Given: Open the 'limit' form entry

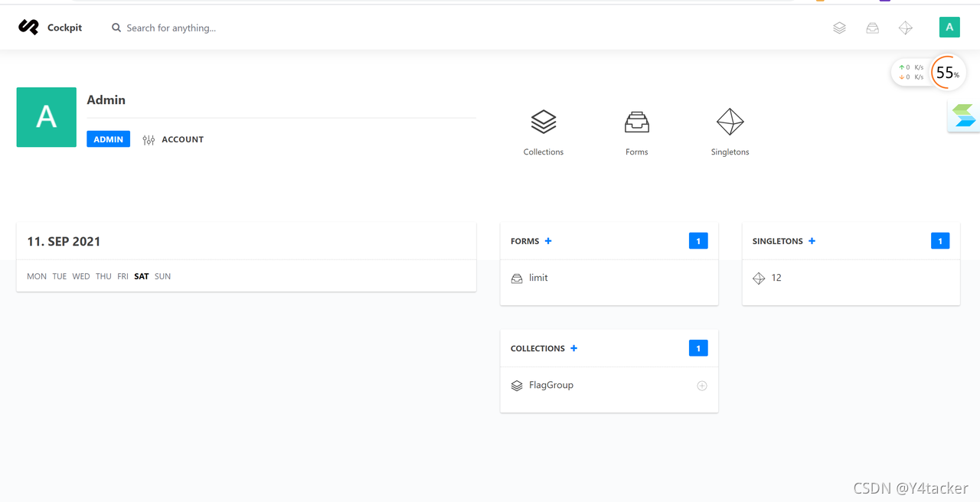Looking at the screenshot, I should click(x=538, y=278).
